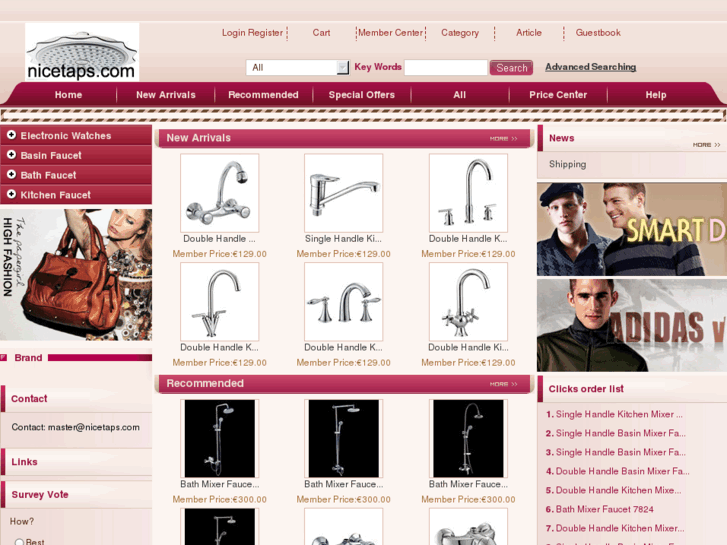
Task: Expand the Basin Faucet plus icon
Action: [x=12, y=155]
